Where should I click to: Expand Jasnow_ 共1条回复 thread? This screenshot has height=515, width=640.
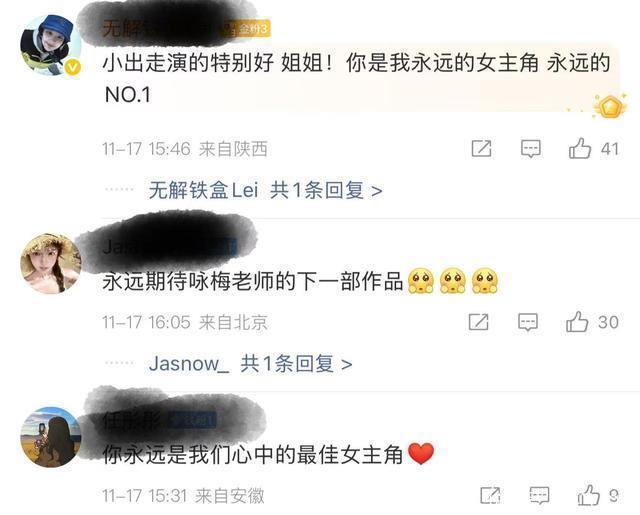(250, 364)
